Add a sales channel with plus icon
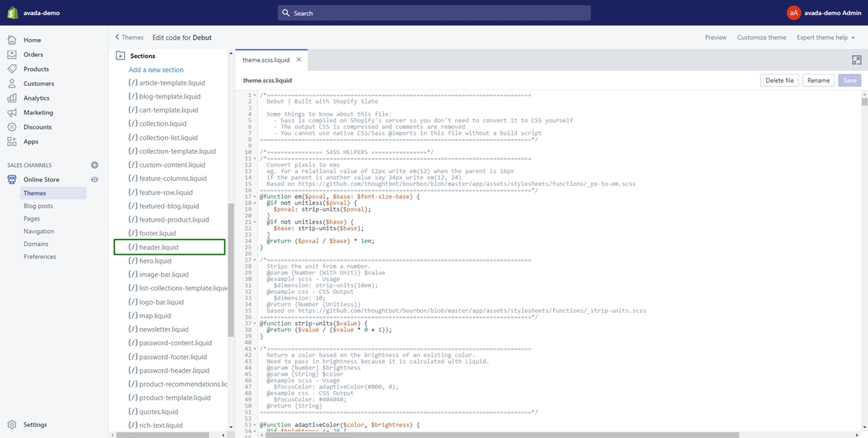 coord(95,165)
